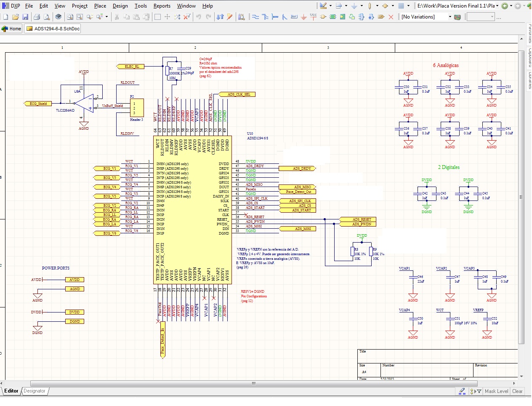Click the horizontal scrollbar thumb
This screenshot has height=406, width=532.
pyautogui.click(x=254, y=383)
